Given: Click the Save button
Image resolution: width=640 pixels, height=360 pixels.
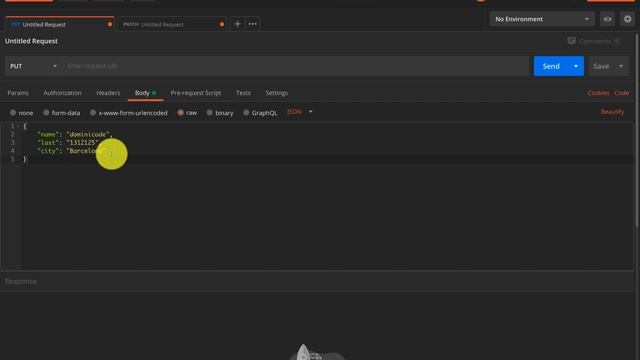Looking at the screenshot, I should click(x=601, y=66).
